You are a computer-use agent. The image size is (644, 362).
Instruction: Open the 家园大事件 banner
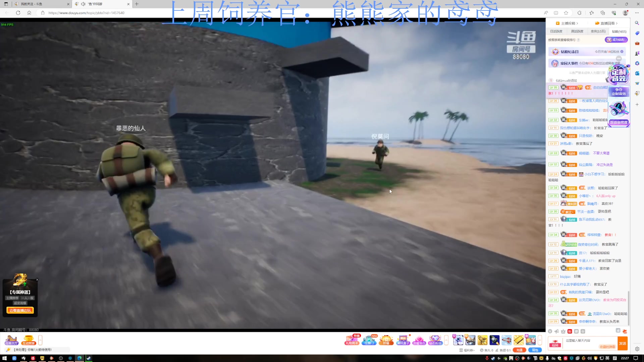coord(587,63)
